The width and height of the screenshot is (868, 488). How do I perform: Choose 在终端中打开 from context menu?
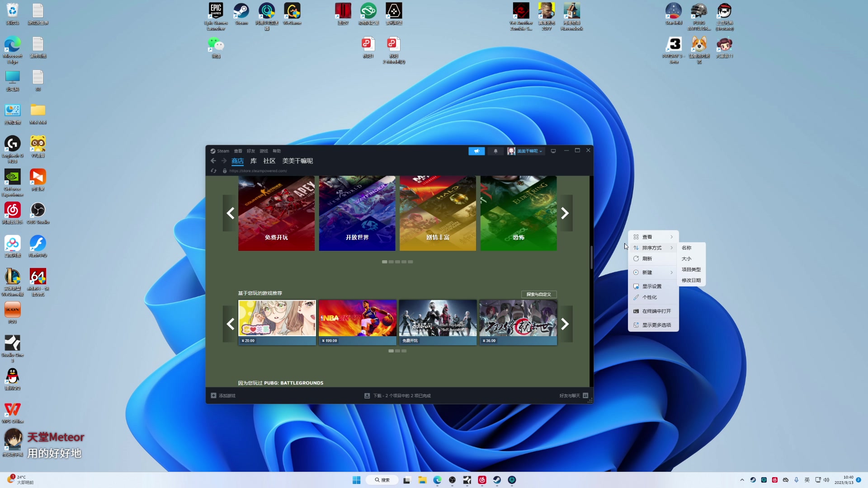(653, 311)
